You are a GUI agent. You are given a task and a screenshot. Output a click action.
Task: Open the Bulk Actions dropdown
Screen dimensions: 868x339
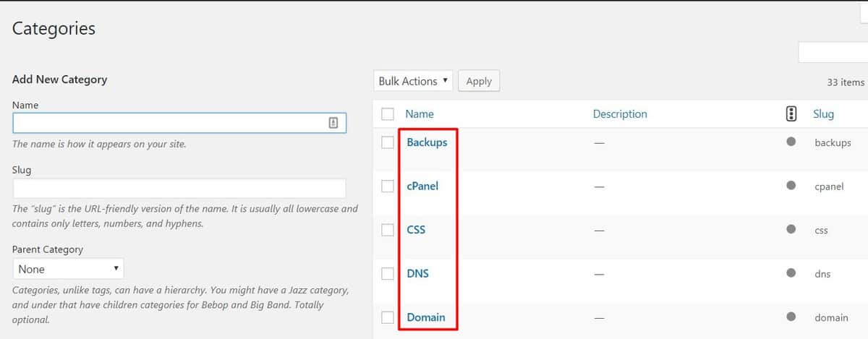point(413,81)
